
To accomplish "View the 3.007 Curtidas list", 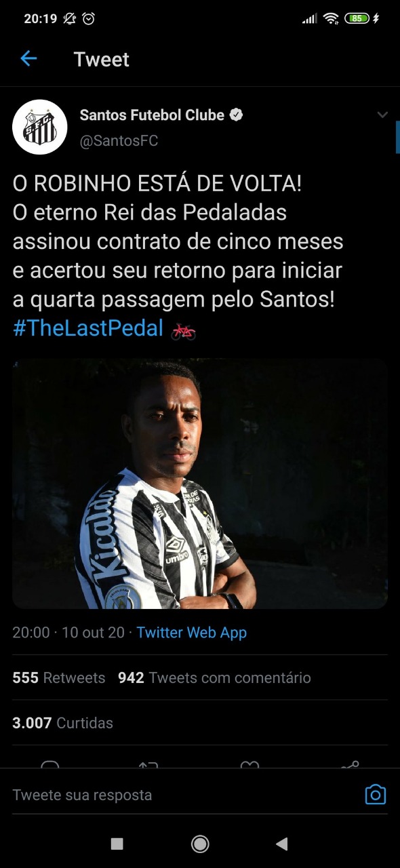I will [x=62, y=723].
